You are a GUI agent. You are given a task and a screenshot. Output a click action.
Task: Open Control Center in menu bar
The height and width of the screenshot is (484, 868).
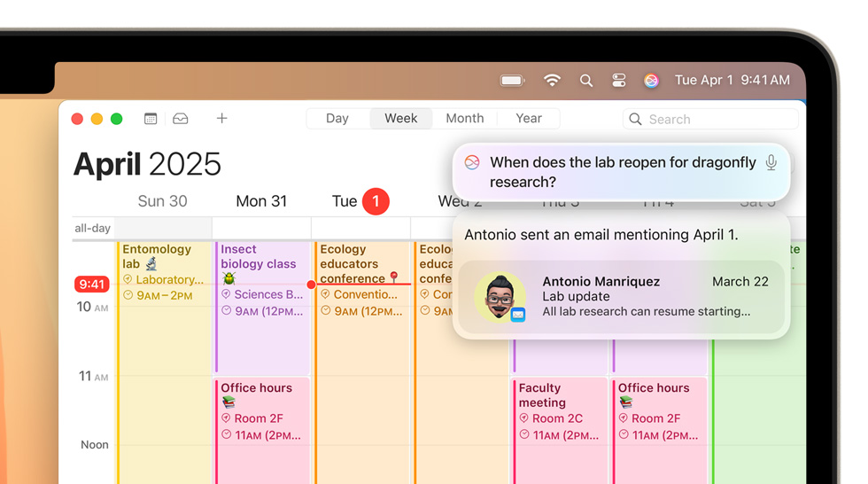619,81
